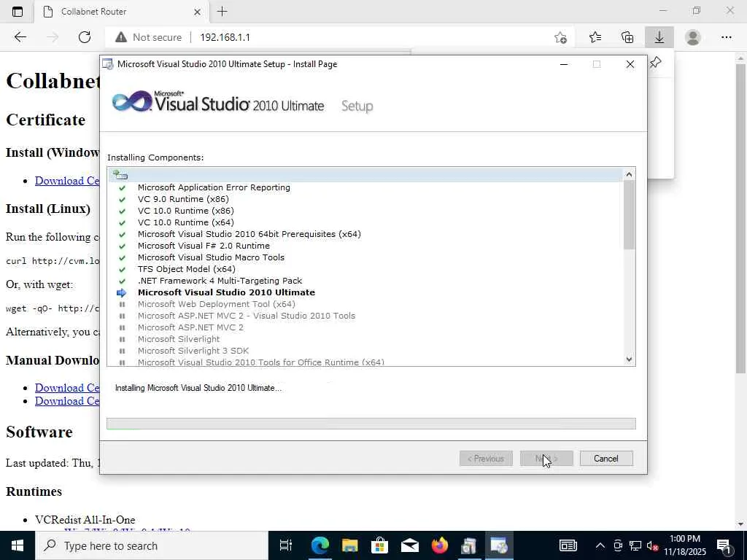Click second Download link under Manual Download
Screen dimensions: 747x560
66,401
